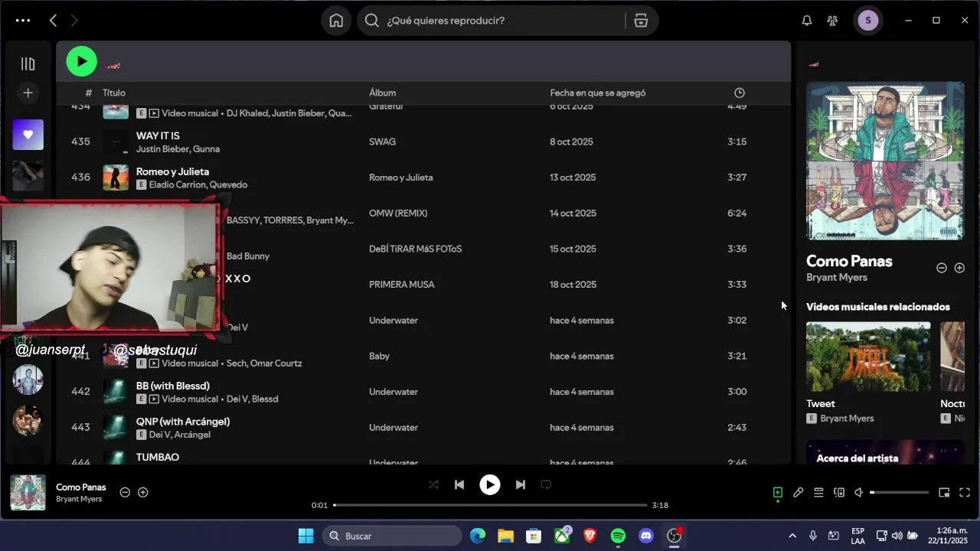Open Liked Songs heart playlist

tap(28, 135)
